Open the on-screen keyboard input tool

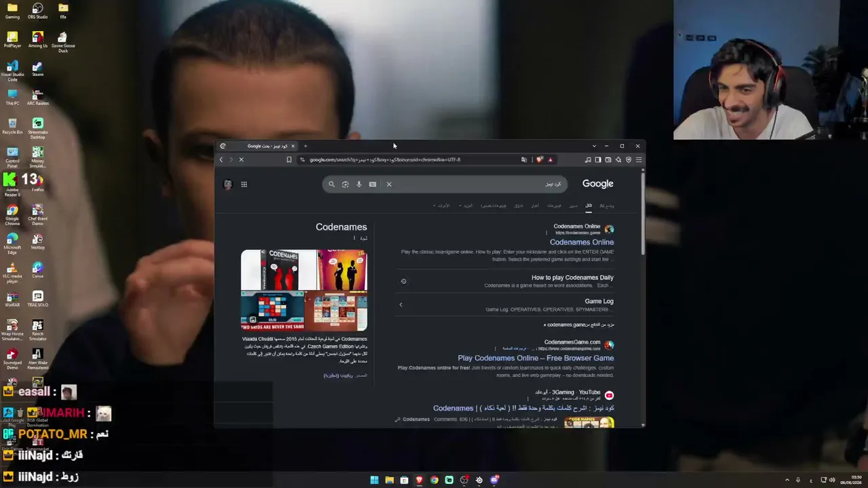point(372,184)
